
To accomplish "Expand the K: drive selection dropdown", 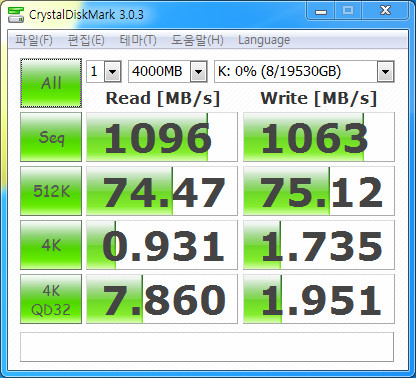I will [x=386, y=71].
